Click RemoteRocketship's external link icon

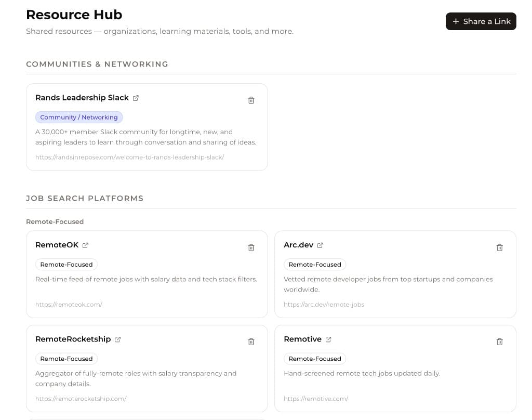(x=117, y=339)
